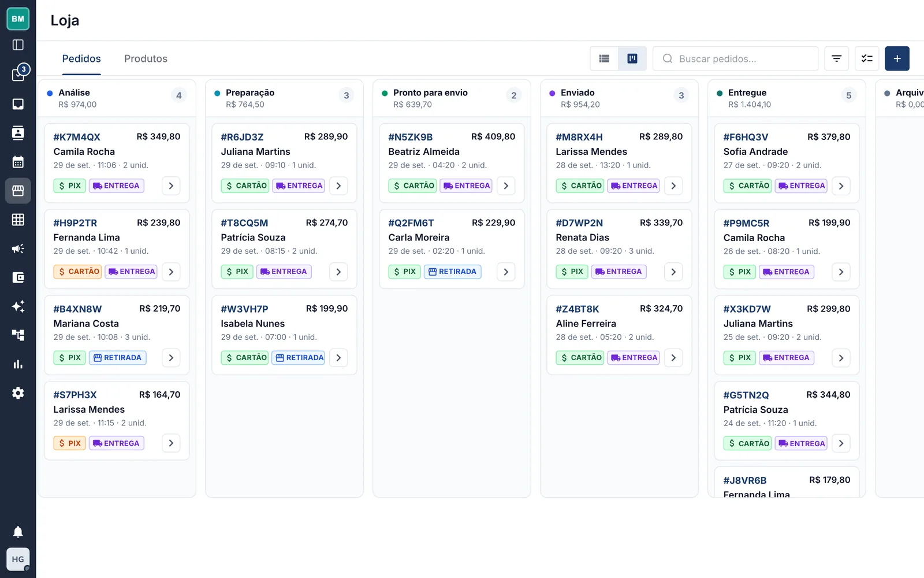Click the R$ 299,80 amount on #X3KD7W
Viewport: 924px width, 578px height.
click(828, 309)
